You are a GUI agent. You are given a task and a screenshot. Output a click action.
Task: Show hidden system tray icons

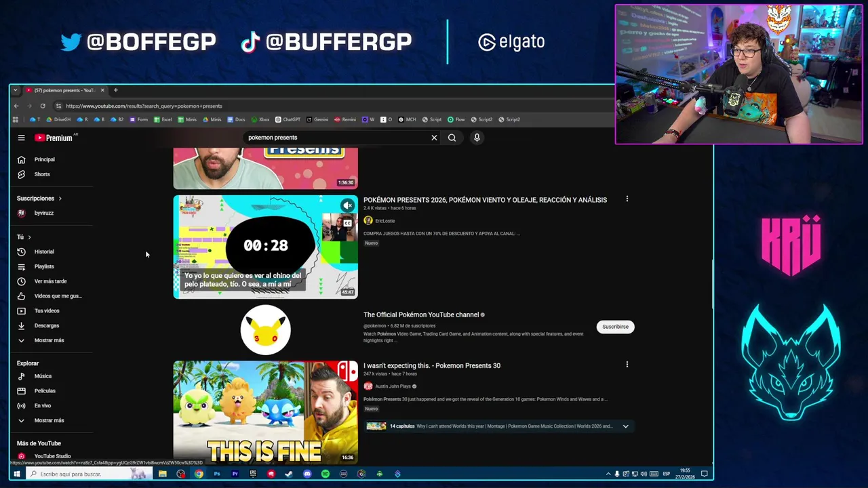[x=608, y=474]
